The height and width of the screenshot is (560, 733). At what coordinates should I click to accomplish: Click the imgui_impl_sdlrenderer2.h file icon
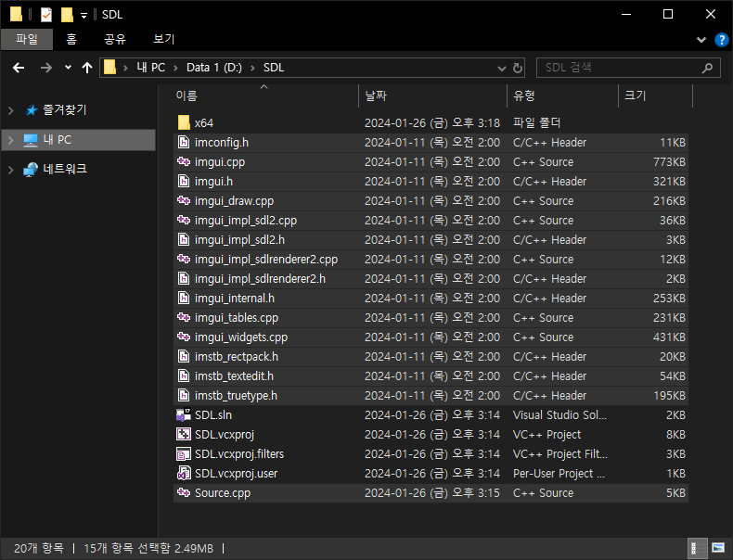point(184,278)
